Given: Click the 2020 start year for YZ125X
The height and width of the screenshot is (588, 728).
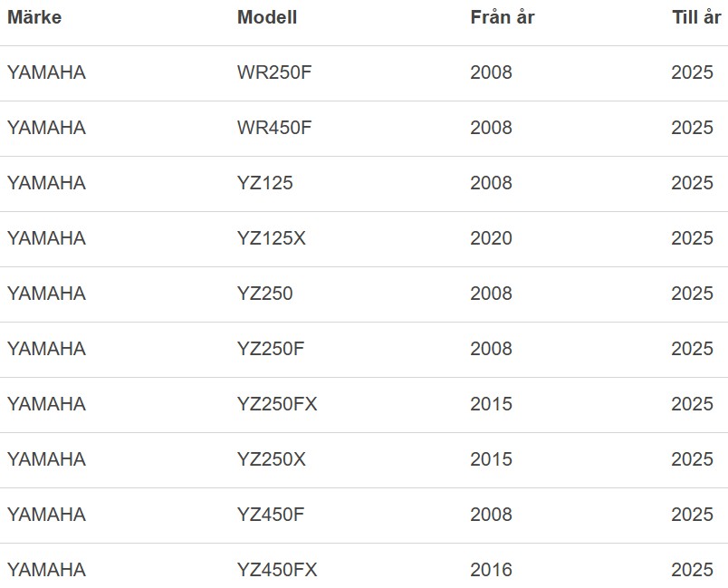Looking at the screenshot, I should coord(491,238).
